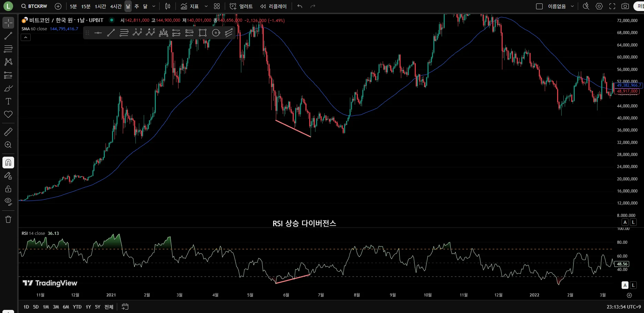Select the crosshair cursor tool
Viewport: 644px width, 313px height.
click(x=8, y=23)
